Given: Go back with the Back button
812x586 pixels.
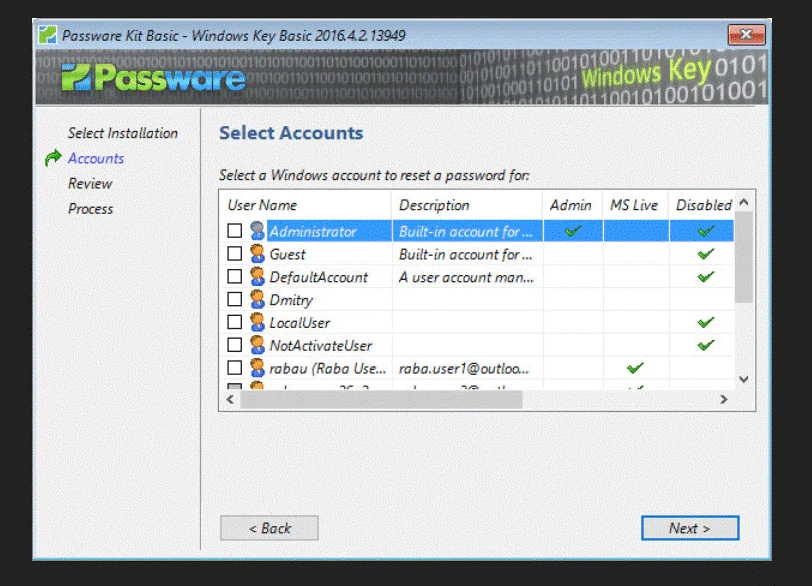Looking at the screenshot, I should [269, 528].
